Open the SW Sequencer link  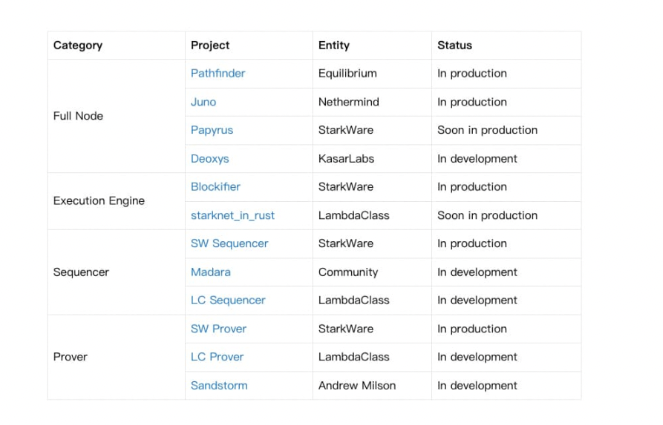[x=230, y=244]
